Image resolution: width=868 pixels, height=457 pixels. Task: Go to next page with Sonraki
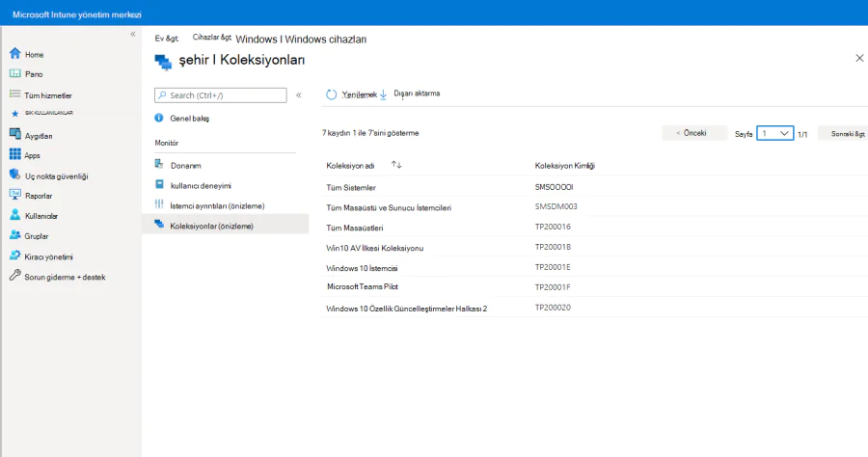coord(844,134)
